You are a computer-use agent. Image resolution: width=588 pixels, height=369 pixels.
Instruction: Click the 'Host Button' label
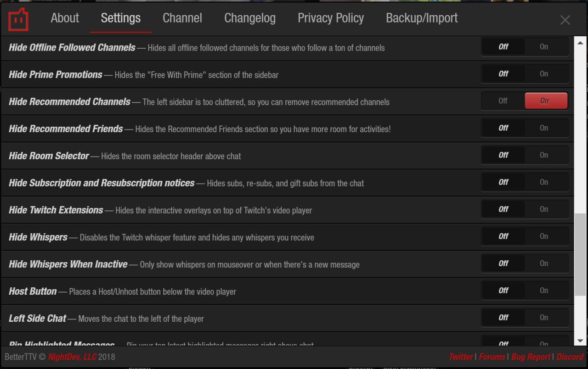click(x=33, y=291)
